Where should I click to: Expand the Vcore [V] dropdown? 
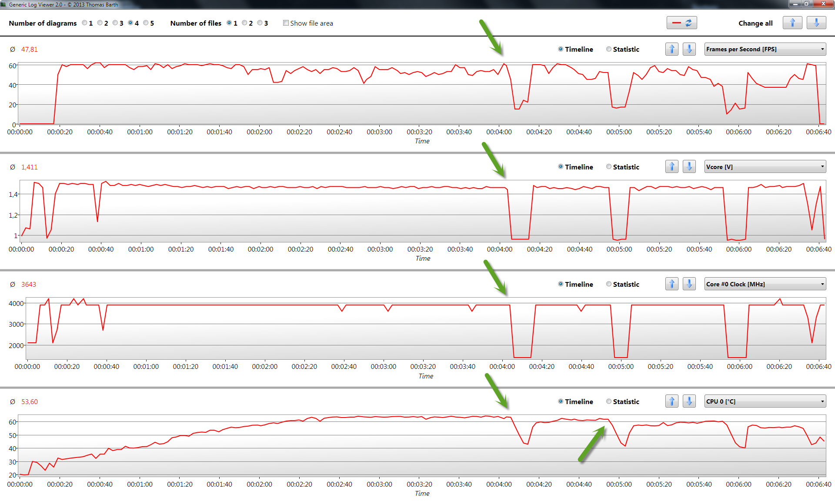765,167
